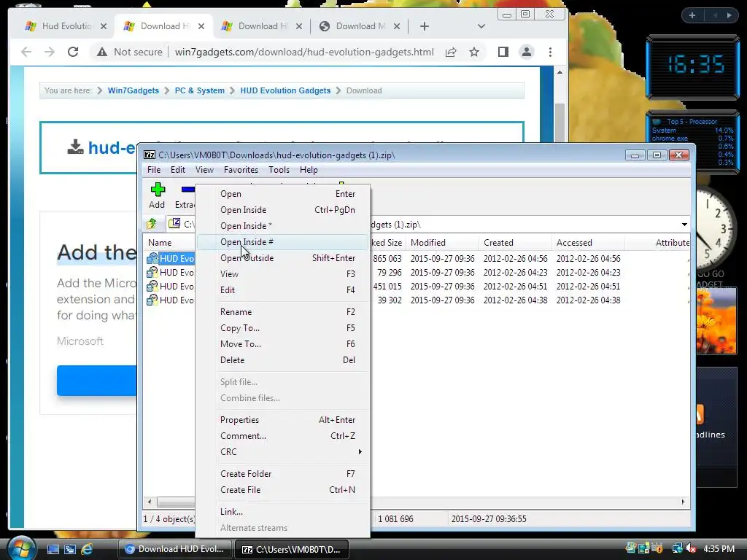Click the muted volume tray icon
Viewport: 747px width, 560px height.
[691, 548]
